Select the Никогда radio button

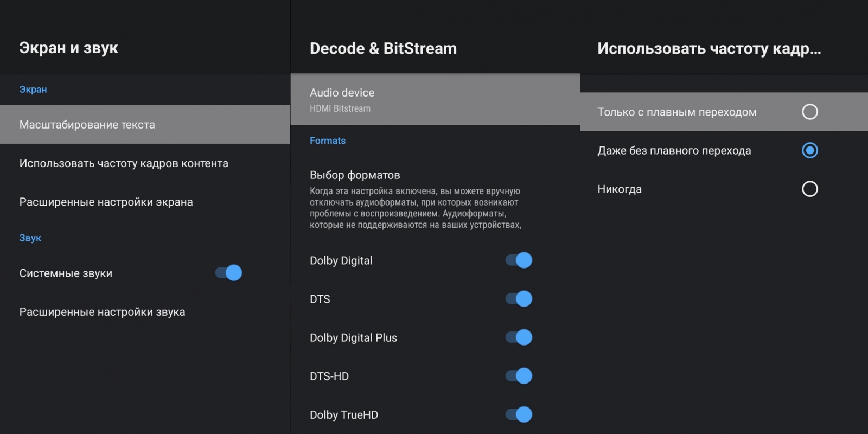809,189
